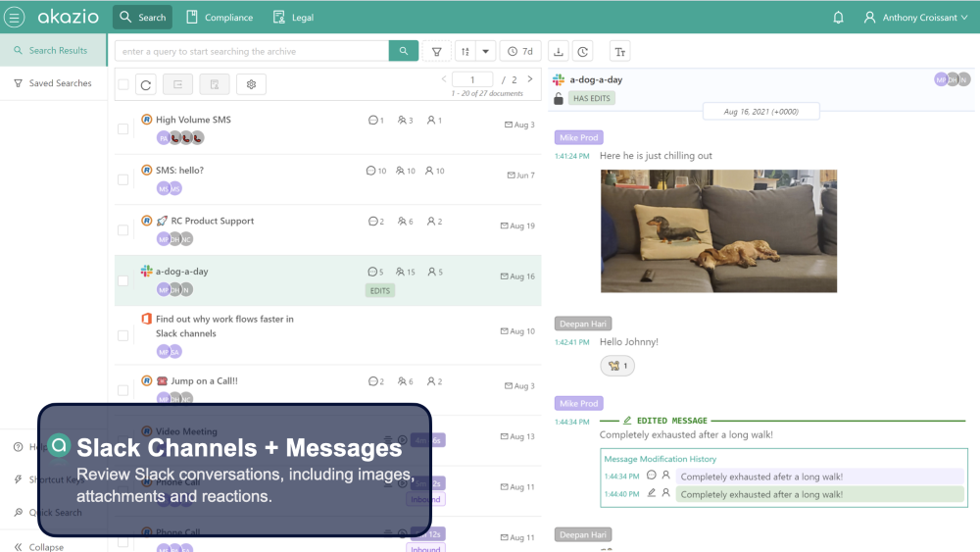Check the Find out why work flows checkbox
Image resolution: width=980 pixels, height=552 pixels.
123,335
